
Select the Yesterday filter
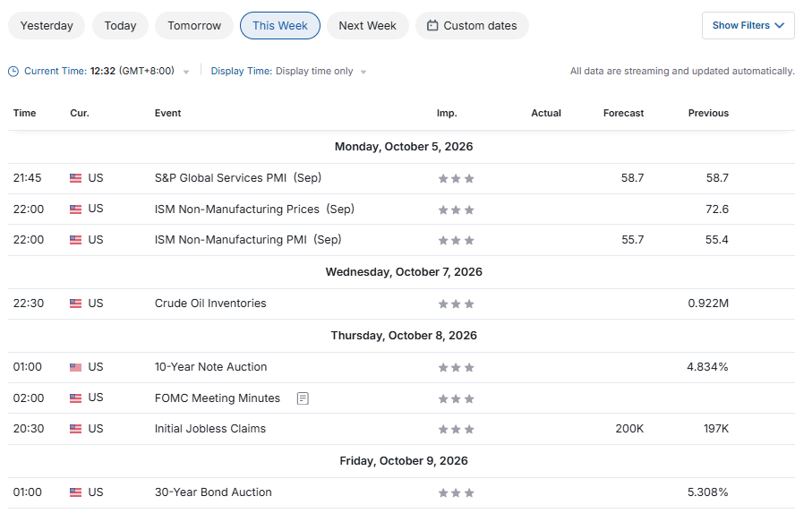point(47,25)
